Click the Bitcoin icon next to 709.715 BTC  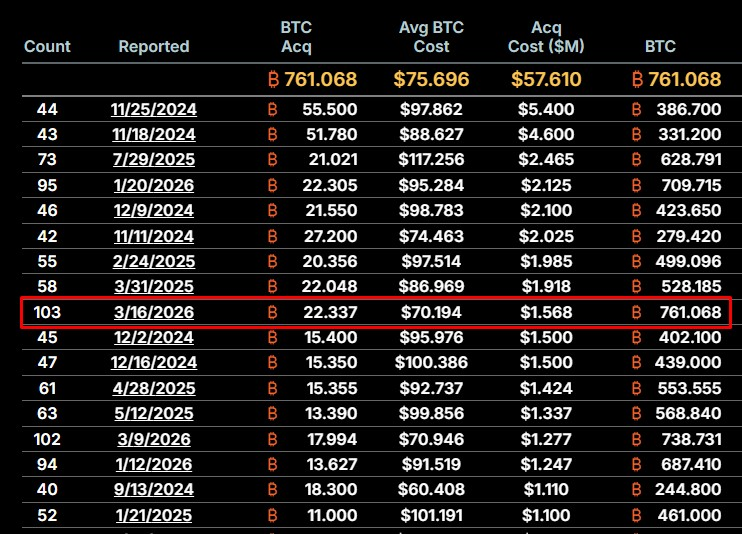point(638,185)
